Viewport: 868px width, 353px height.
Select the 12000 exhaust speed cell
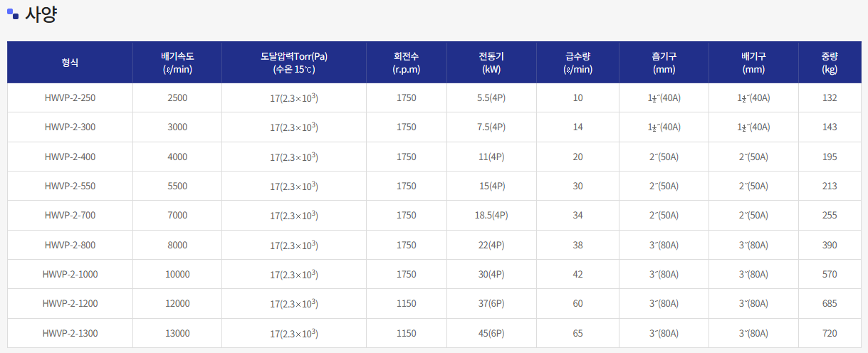(x=177, y=304)
